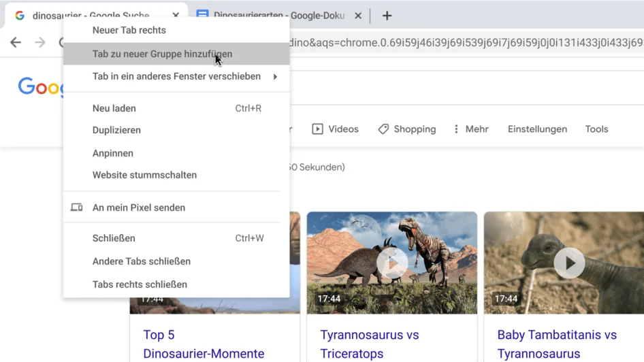Image resolution: width=644 pixels, height=362 pixels.
Task: Open the Shopping search filter
Action: pyautogui.click(x=406, y=129)
